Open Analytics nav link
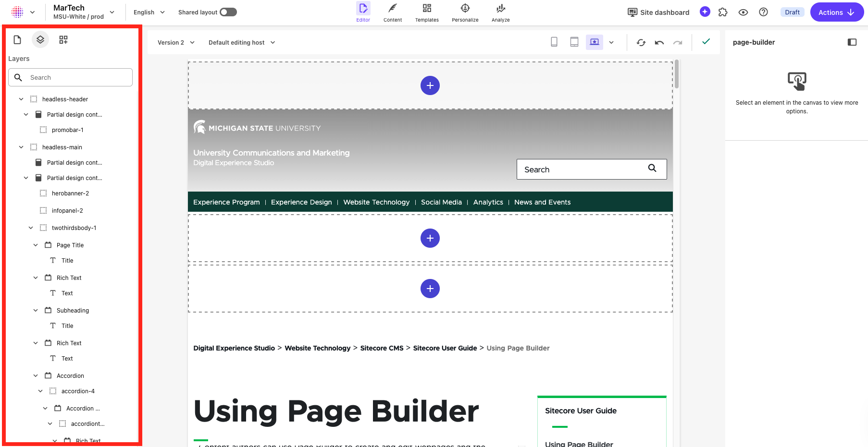This screenshot has height=447, width=868. [x=488, y=202]
